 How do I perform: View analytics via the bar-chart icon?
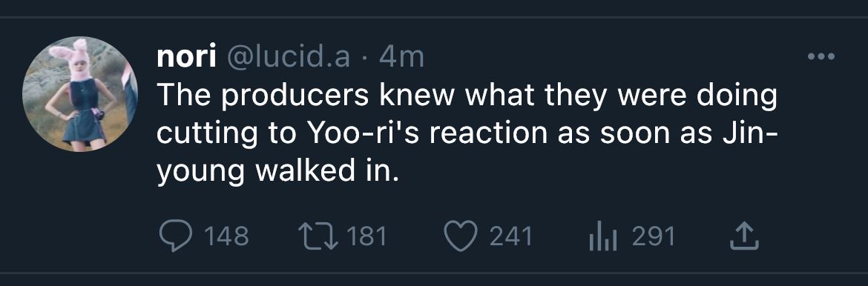click(603, 237)
